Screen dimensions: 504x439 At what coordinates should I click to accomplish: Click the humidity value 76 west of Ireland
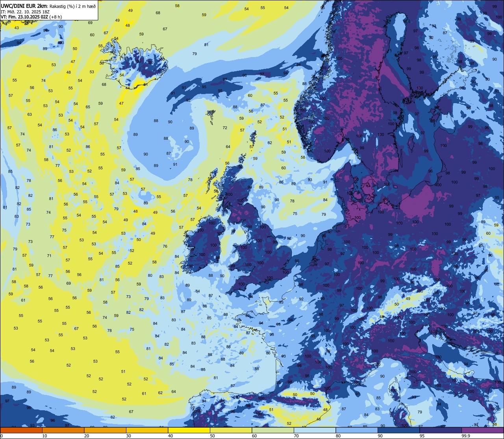pyautogui.click(x=165, y=246)
